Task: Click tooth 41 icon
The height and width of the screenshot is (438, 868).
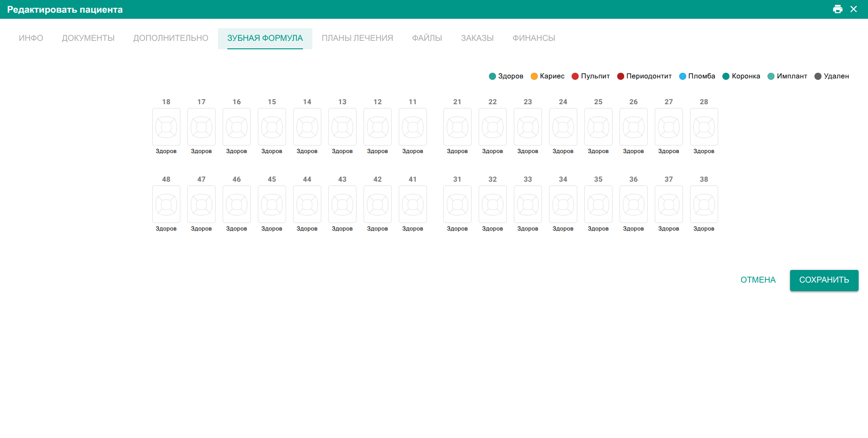Action: [x=413, y=204]
